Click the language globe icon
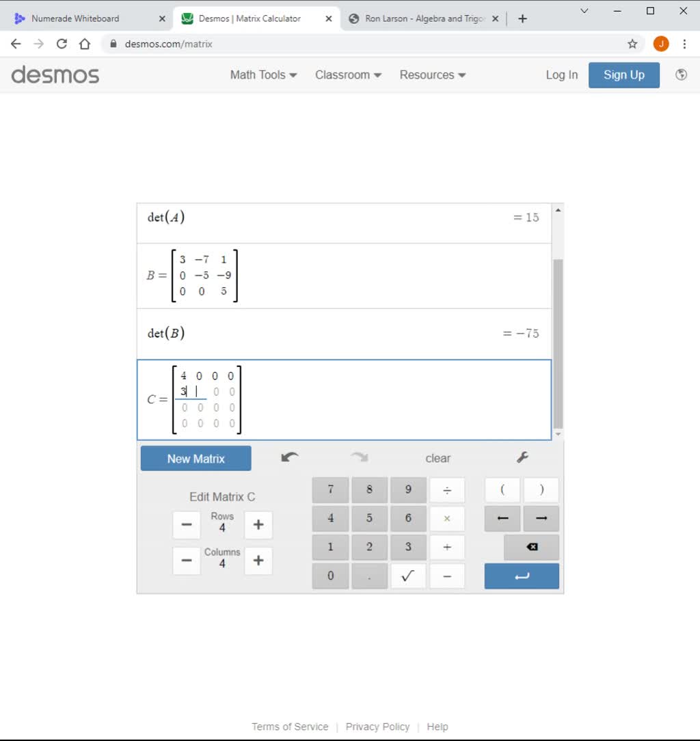 tap(681, 75)
